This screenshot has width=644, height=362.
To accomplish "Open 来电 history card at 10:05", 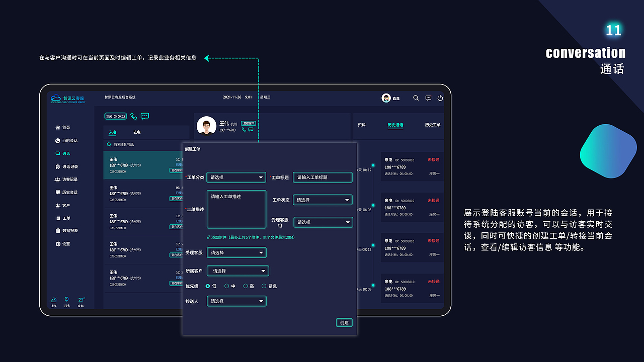I will click(412, 207).
